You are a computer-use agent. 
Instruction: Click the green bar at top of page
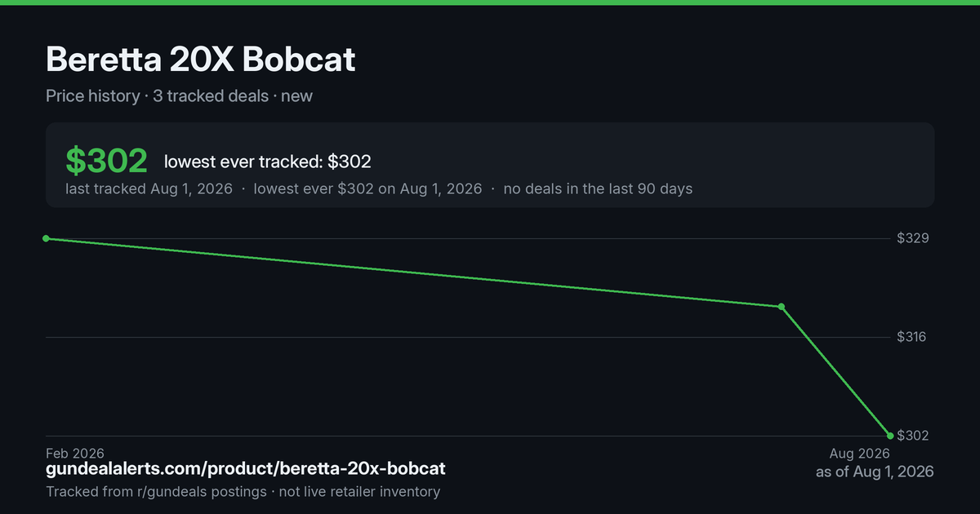point(490,2)
